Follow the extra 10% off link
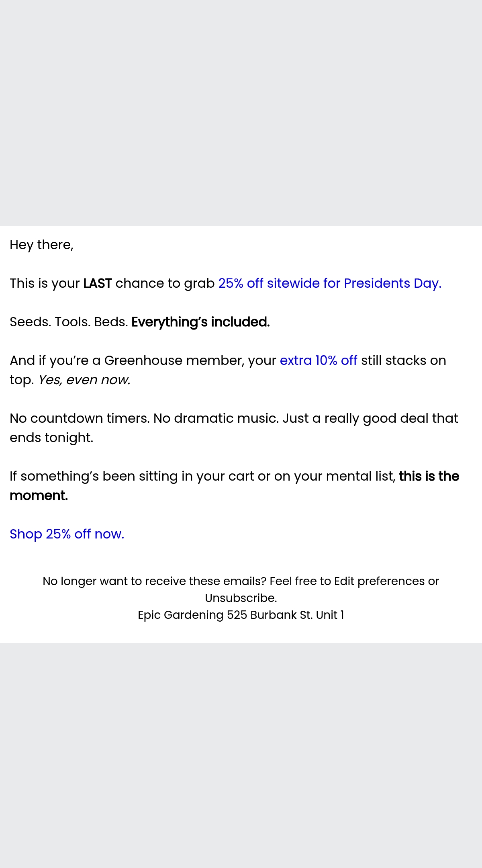 [x=319, y=360]
